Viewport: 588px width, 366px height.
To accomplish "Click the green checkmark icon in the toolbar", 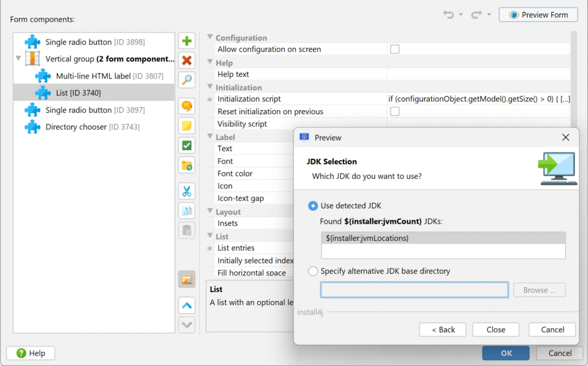I will coord(187,145).
